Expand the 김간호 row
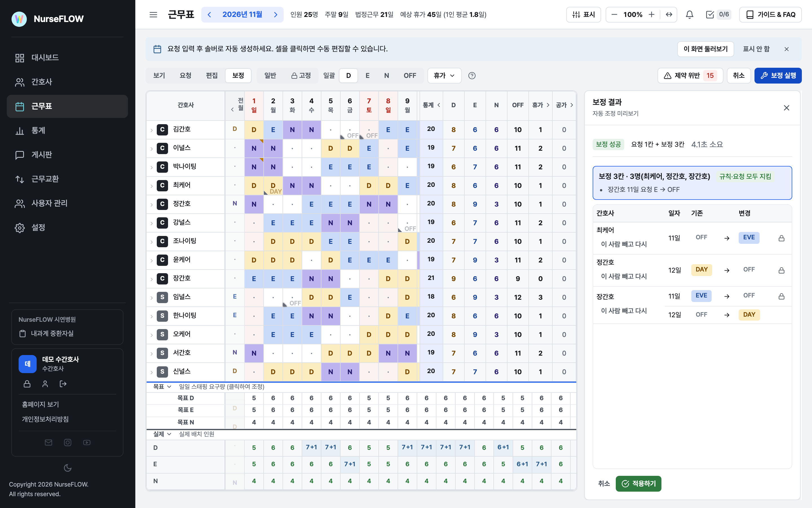This screenshot has height=508, width=812. 152,130
